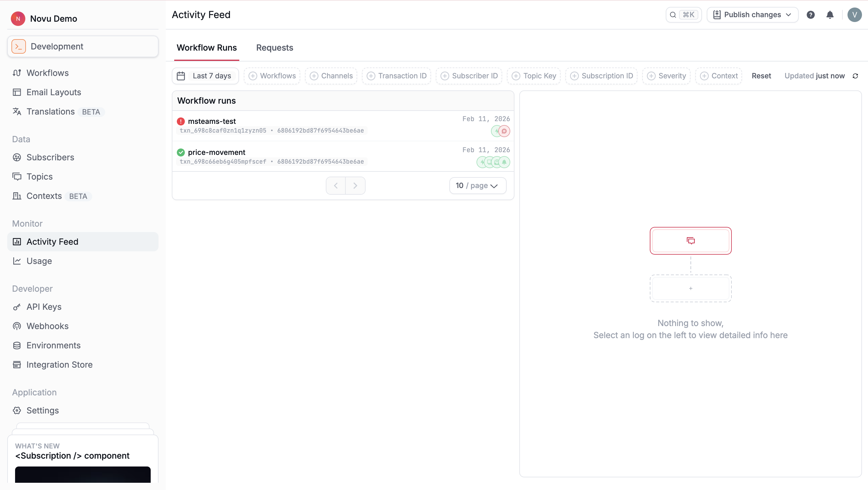This screenshot has width=868, height=490.
Task: Add a Subscriber ID filter
Action: [x=469, y=76]
